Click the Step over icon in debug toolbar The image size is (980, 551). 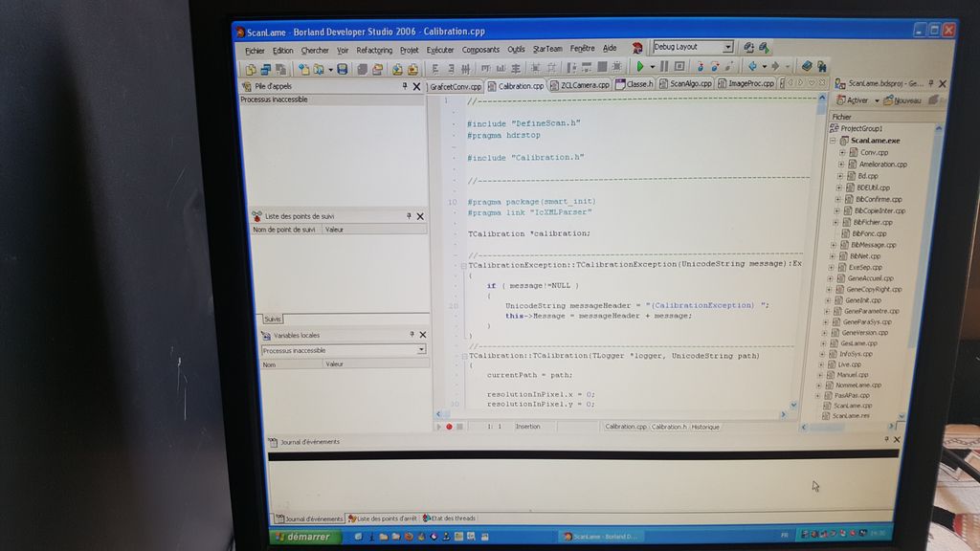click(x=714, y=66)
